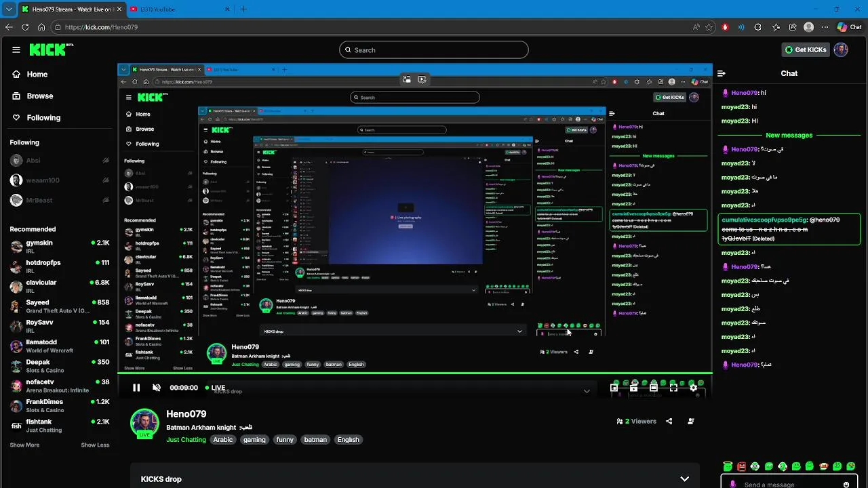Open fishtank recommended channel
868x488 pixels.
pos(60,425)
